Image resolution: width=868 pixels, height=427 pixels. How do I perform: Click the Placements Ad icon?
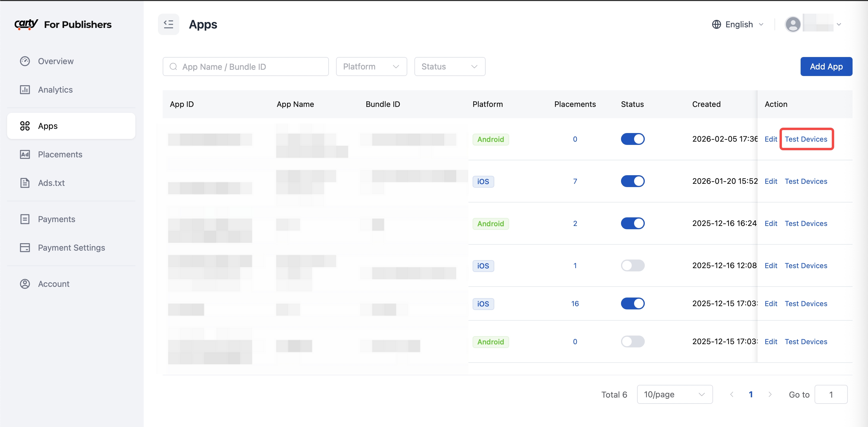tap(25, 154)
